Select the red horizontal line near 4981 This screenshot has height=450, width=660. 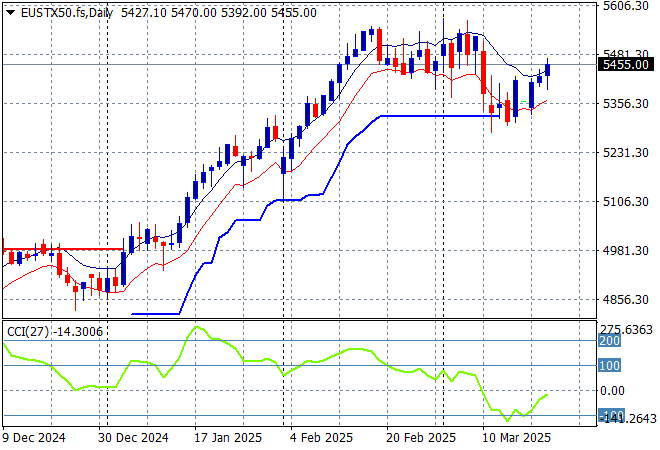[x=60, y=248]
